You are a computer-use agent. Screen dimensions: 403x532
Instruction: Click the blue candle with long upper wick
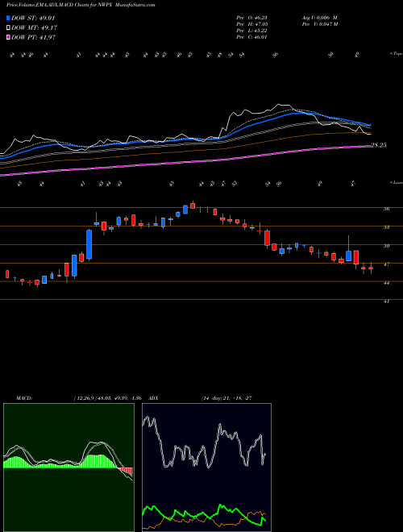click(x=349, y=256)
